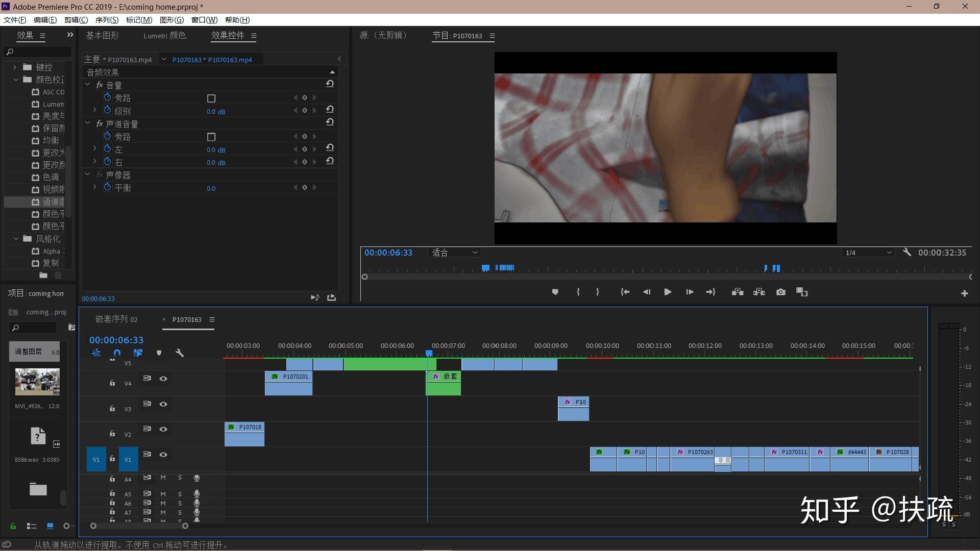The image size is (980, 551).
Task: Go to Out point in program monitor
Action: (x=710, y=292)
